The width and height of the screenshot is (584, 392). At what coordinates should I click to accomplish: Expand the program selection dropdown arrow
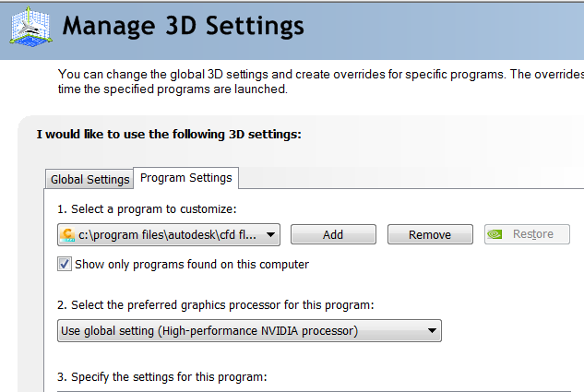coord(270,235)
